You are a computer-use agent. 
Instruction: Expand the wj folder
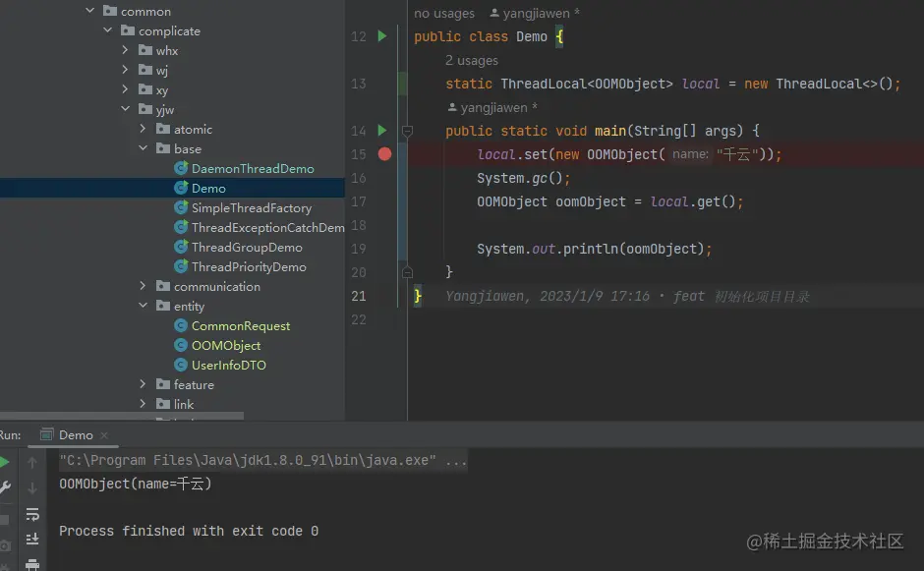coord(125,70)
